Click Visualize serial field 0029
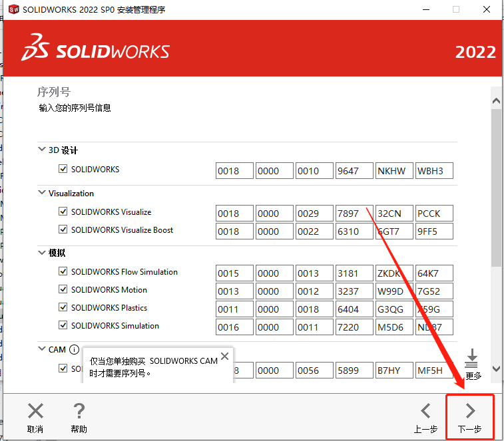 pyautogui.click(x=314, y=214)
